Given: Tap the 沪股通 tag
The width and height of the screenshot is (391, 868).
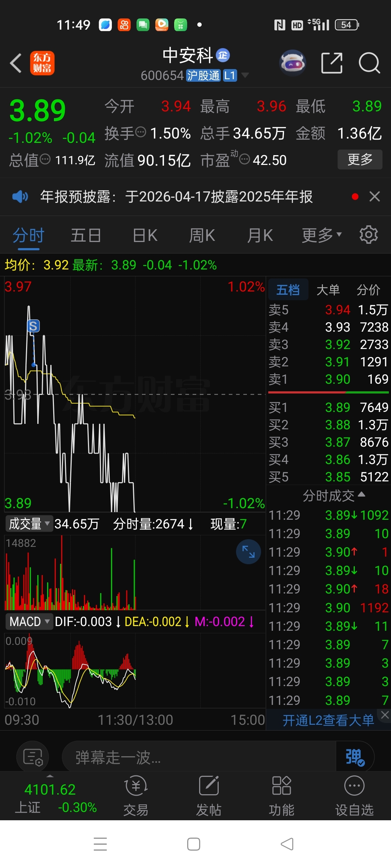Looking at the screenshot, I should tap(203, 75).
